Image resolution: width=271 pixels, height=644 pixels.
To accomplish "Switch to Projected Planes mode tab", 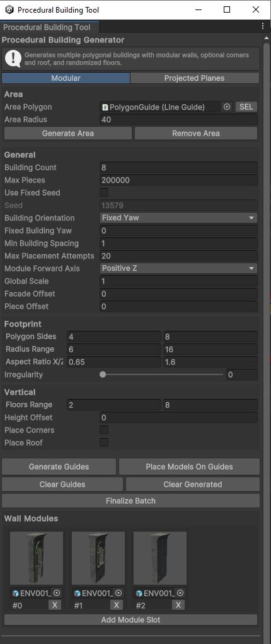I will [194, 78].
